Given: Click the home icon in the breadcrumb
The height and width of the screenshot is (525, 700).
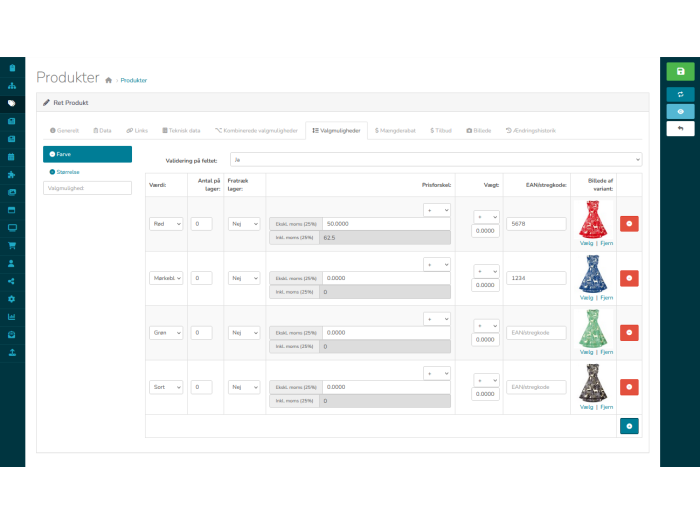Looking at the screenshot, I should [108, 80].
